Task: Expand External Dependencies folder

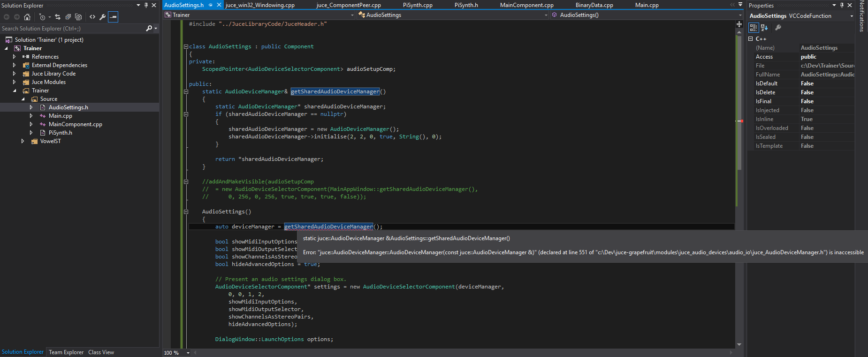Action: click(15, 65)
